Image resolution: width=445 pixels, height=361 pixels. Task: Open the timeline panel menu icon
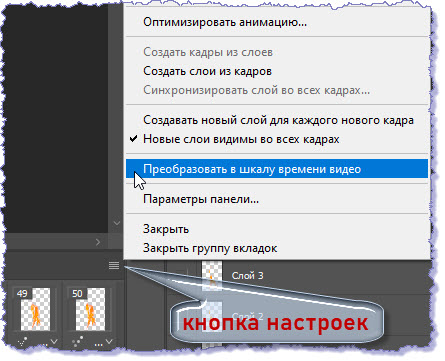[x=114, y=266]
